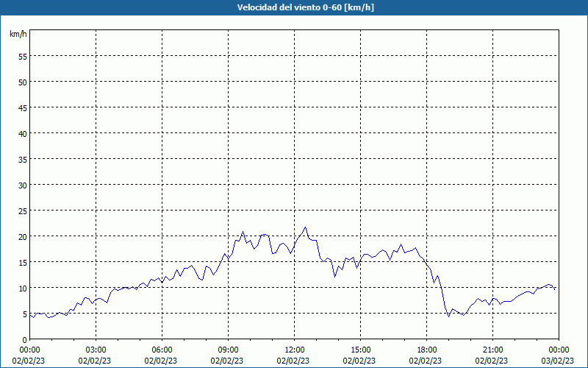Image resolution: width=588 pixels, height=368 pixels.
Task: Click the 18:00 time axis label
Action: point(427,350)
